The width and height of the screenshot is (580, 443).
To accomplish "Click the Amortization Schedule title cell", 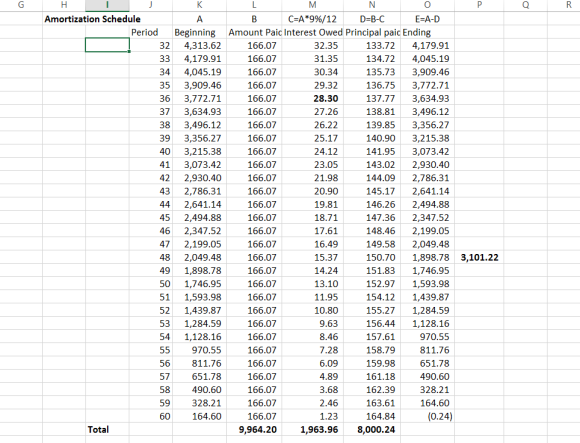I will pyautogui.click(x=92, y=19).
